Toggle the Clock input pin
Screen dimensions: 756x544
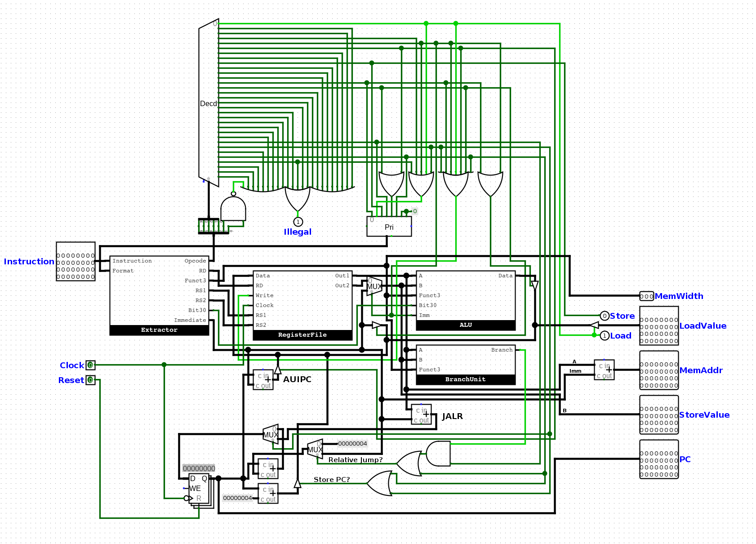pyautogui.click(x=90, y=365)
